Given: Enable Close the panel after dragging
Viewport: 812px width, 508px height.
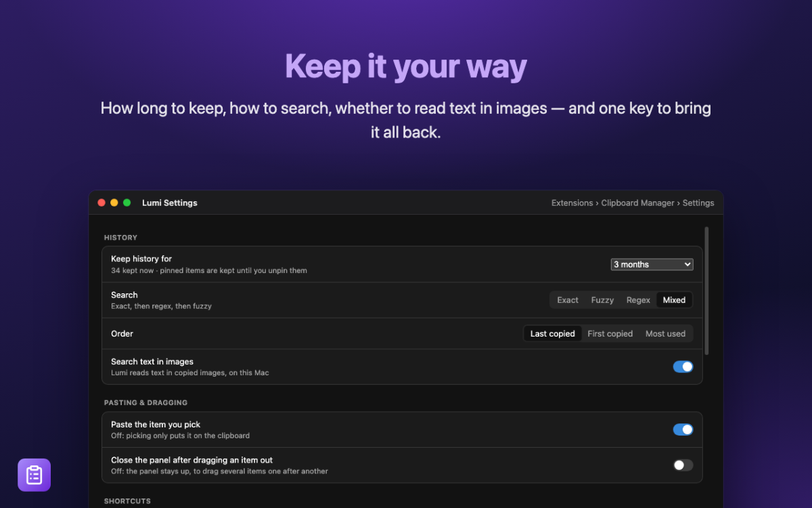Looking at the screenshot, I should point(683,465).
